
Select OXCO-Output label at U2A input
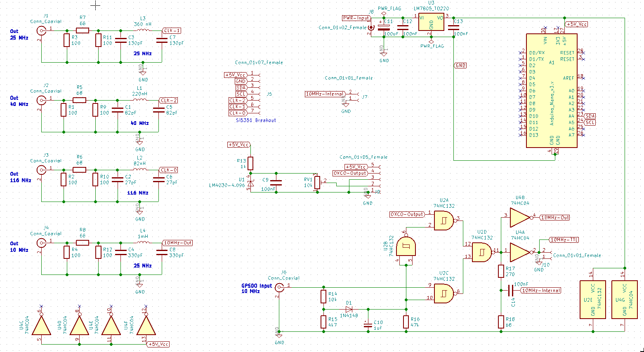[x=407, y=214]
